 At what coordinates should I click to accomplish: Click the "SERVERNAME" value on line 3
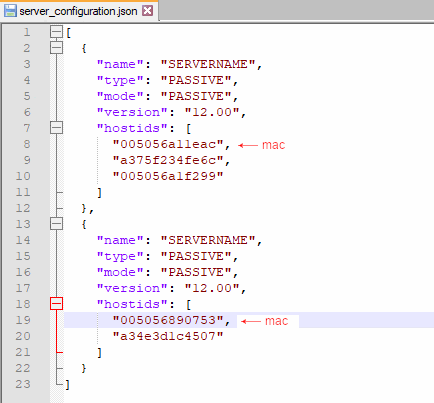click(x=208, y=64)
